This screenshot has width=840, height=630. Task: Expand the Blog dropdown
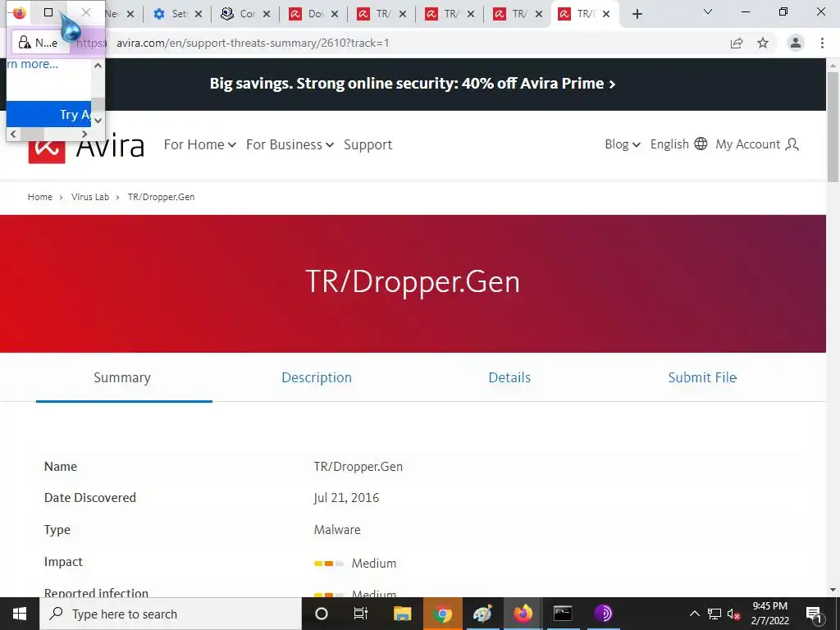click(623, 144)
